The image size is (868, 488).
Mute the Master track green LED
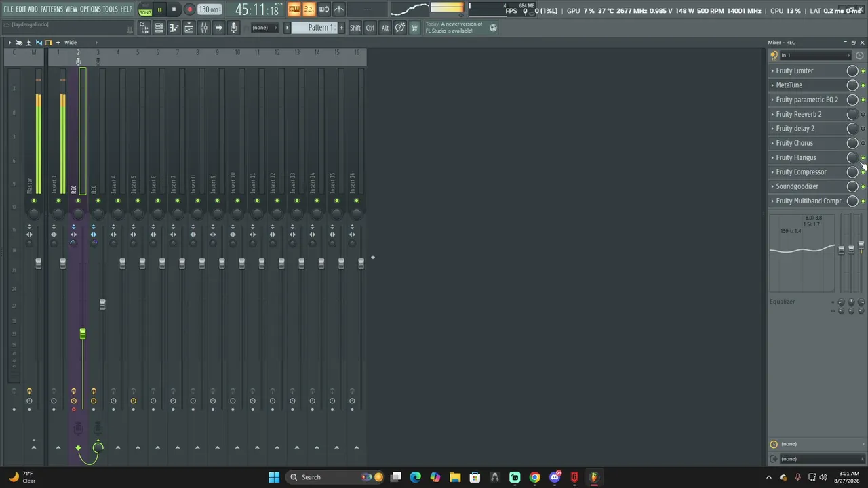[x=34, y=201]
